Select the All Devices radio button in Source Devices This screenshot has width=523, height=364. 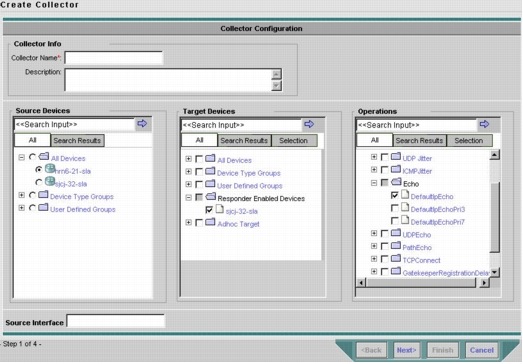32,157
